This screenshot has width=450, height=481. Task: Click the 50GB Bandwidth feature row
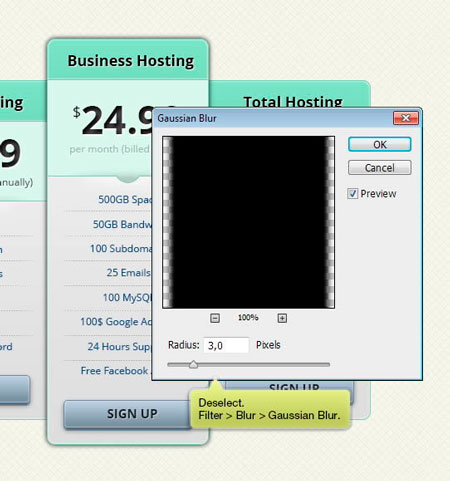point(122,224)
